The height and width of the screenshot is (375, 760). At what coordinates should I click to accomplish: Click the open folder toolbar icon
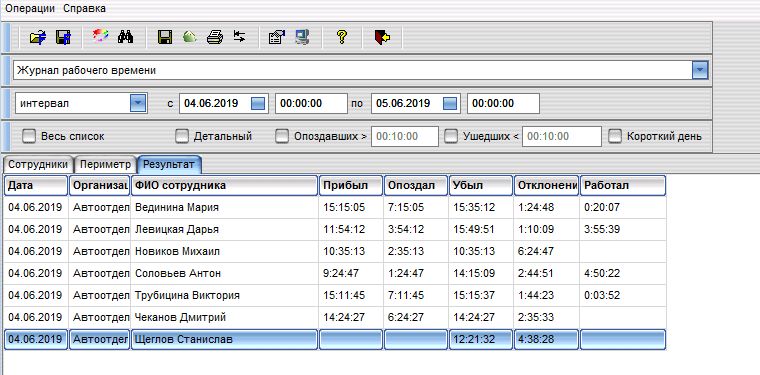pyautogui.click(x=38, y=37)
